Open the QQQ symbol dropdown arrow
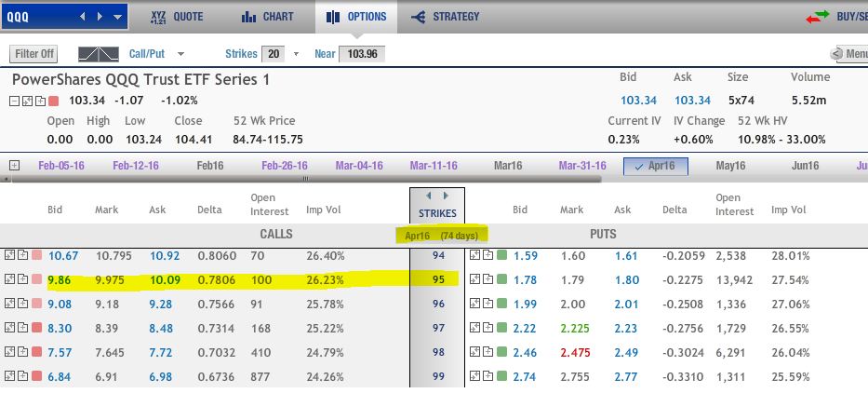 click(117, 17)
